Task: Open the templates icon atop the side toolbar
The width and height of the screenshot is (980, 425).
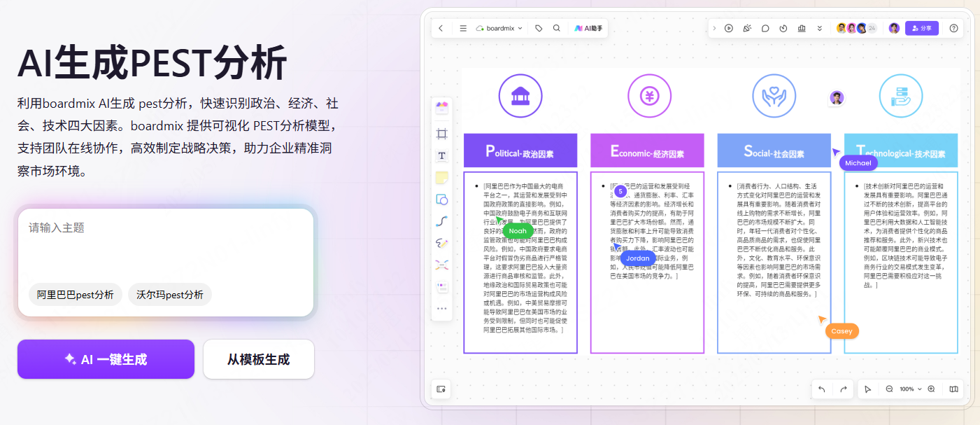Action: [x=442, y=108]
